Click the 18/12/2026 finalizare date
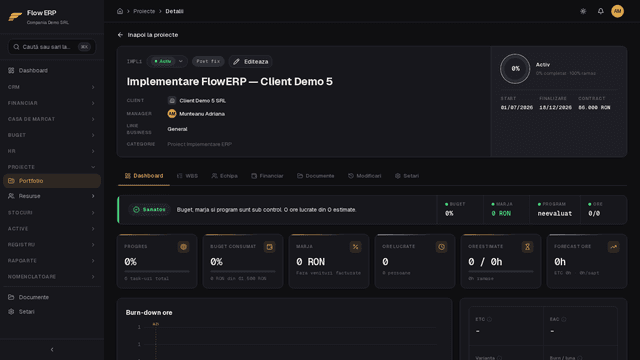The width and height of the screenshot is (640, 360). tap(555, 108)
